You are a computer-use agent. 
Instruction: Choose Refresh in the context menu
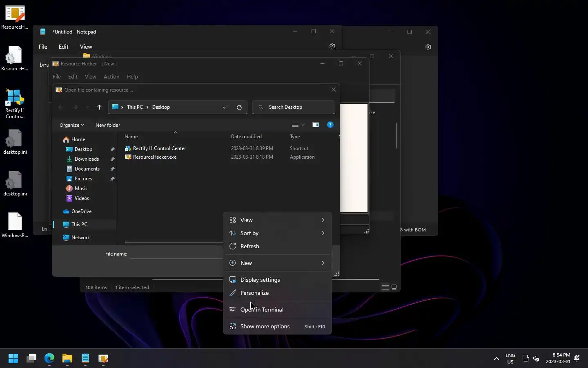tap(277, 246)
